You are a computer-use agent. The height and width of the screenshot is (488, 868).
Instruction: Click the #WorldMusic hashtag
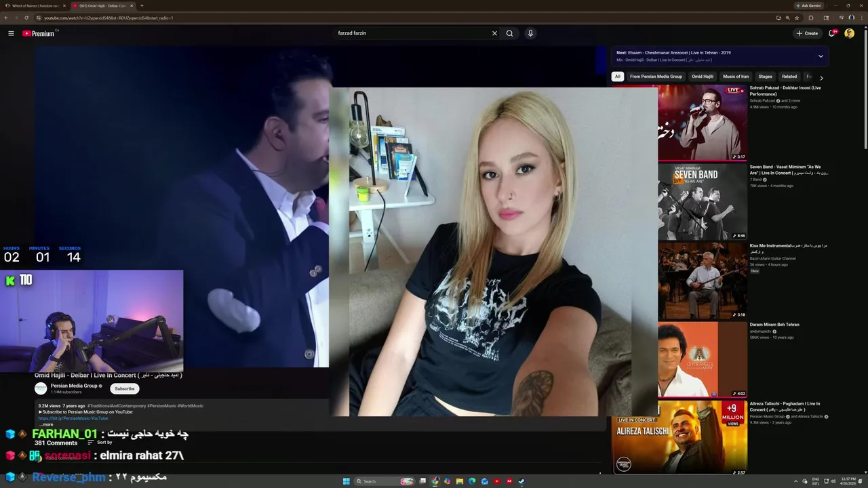pyautogui.click(x=191, y=405)
